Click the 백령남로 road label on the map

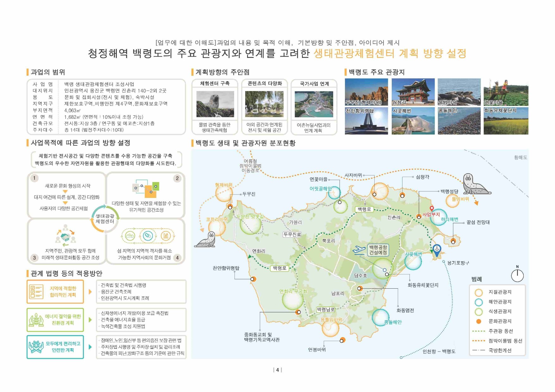326,309
